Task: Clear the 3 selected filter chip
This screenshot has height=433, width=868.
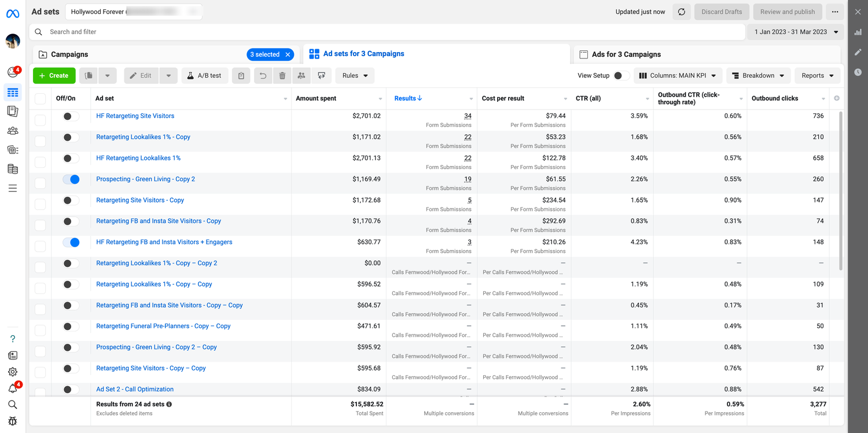Action: pyautogui.click(x=288, y=54)
